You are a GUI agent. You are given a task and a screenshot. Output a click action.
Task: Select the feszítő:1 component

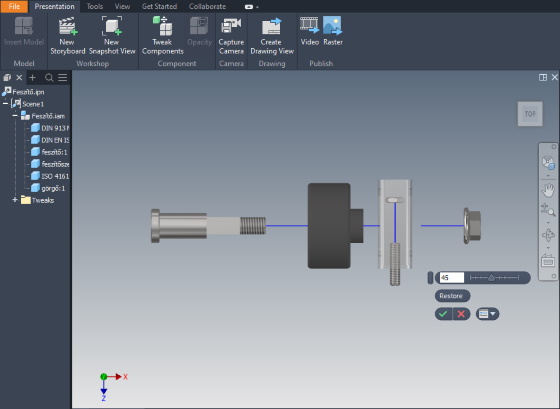click(49, 152)
